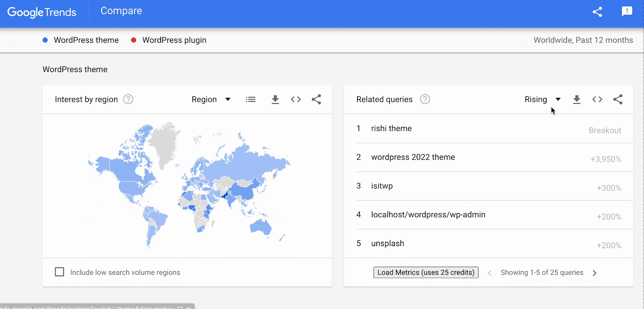Get embed code for Interest by region
Viewport: 644px width, 309px height.
pyautogui.click(x=296, y=100)
